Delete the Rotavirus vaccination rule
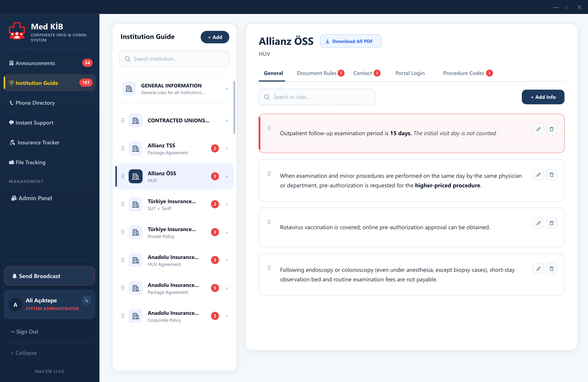 tap(551, 223)
